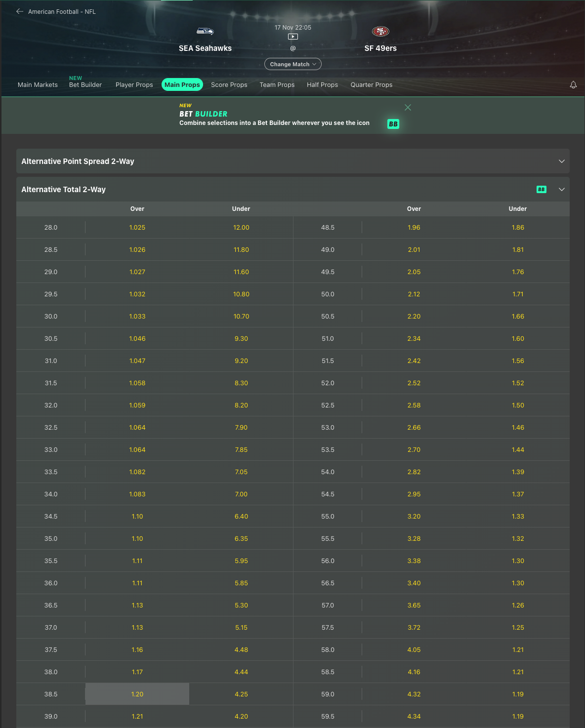This screenshot has width=585, height=728.
Task: Expand Alternative Point Spread 2-Way section
Action: (x=561, y=162)
